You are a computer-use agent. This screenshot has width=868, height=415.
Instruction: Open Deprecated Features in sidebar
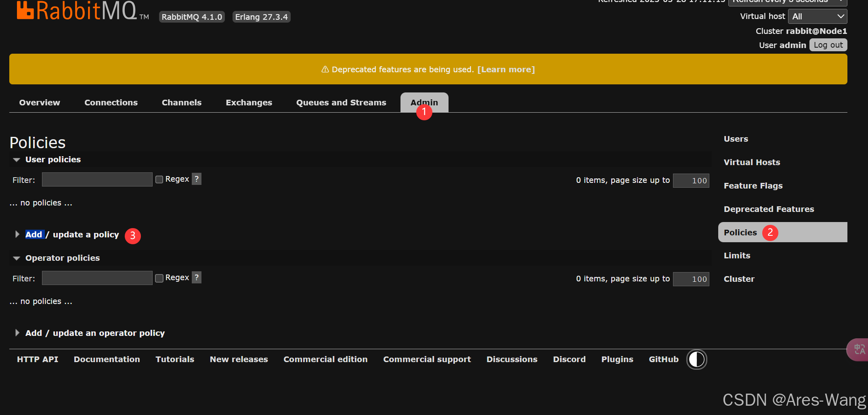tap(769, 209)
